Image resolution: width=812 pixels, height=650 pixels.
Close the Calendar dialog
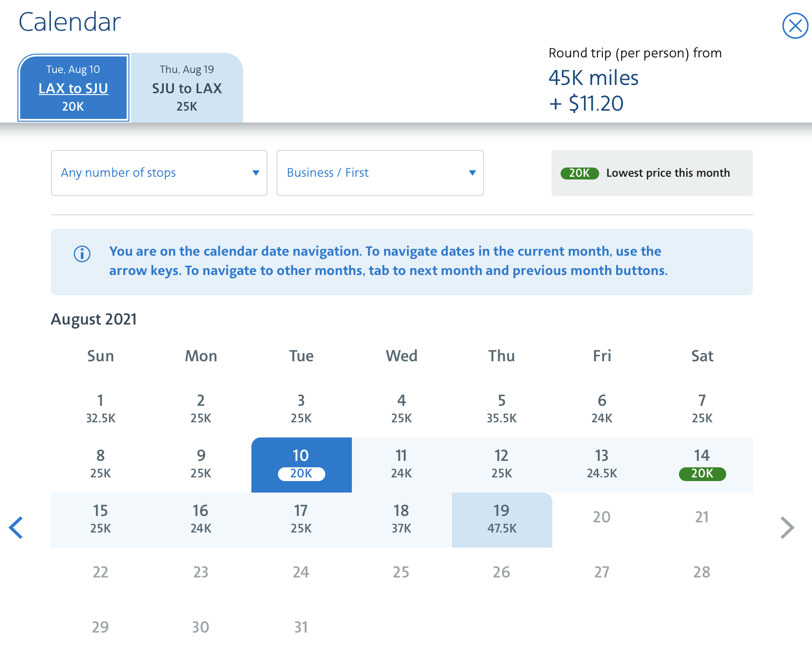point(795,26)
